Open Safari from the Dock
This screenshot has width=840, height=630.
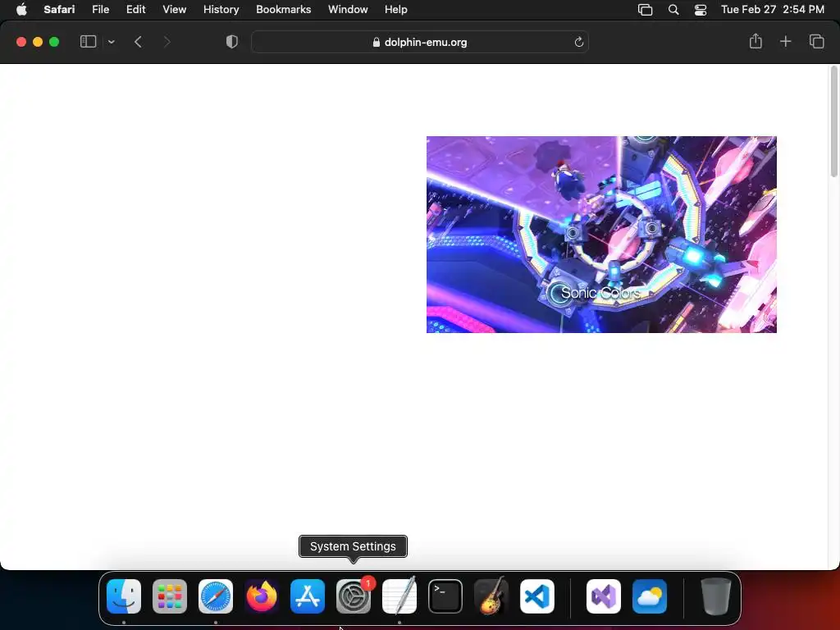(216, 596)
